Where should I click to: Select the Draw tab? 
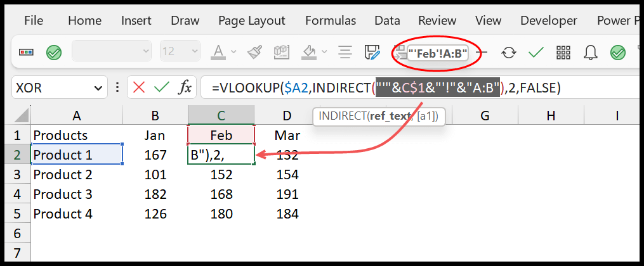[185, 20]
